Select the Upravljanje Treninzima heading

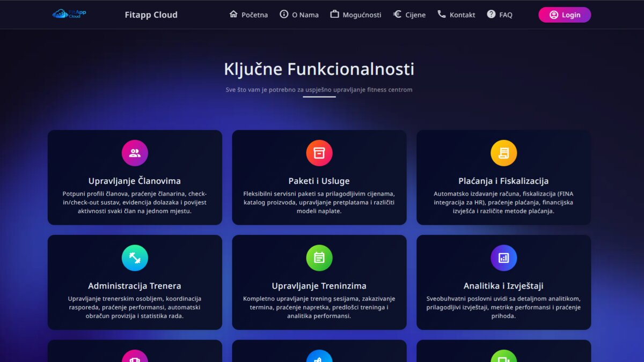319,286
